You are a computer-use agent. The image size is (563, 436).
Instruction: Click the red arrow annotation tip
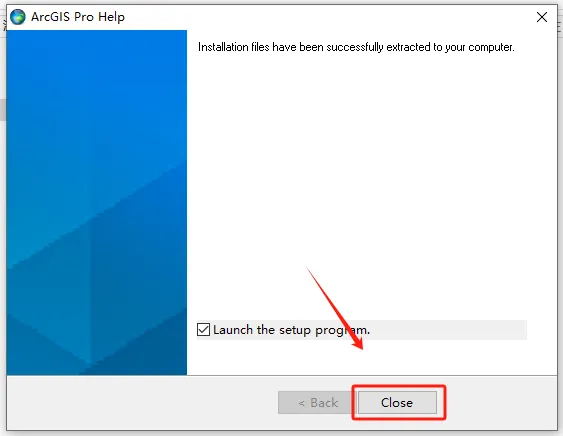tap(361, 347)
